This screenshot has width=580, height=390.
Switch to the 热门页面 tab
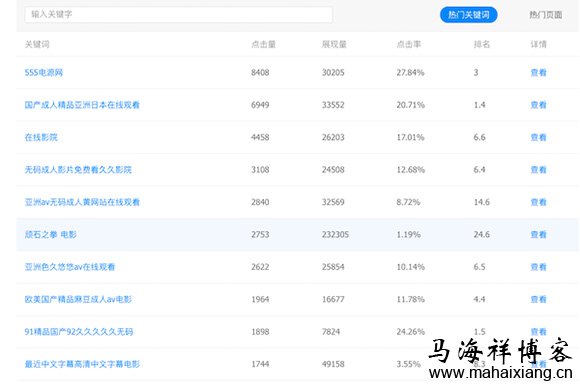point(546,15)
